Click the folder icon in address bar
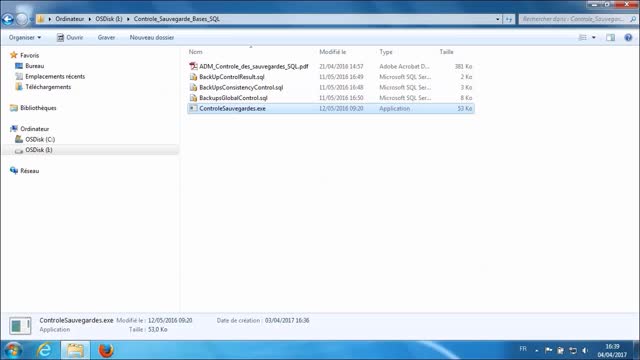This screenshot has width=640, height=360. pyautogui.click(x=40, y=19)
